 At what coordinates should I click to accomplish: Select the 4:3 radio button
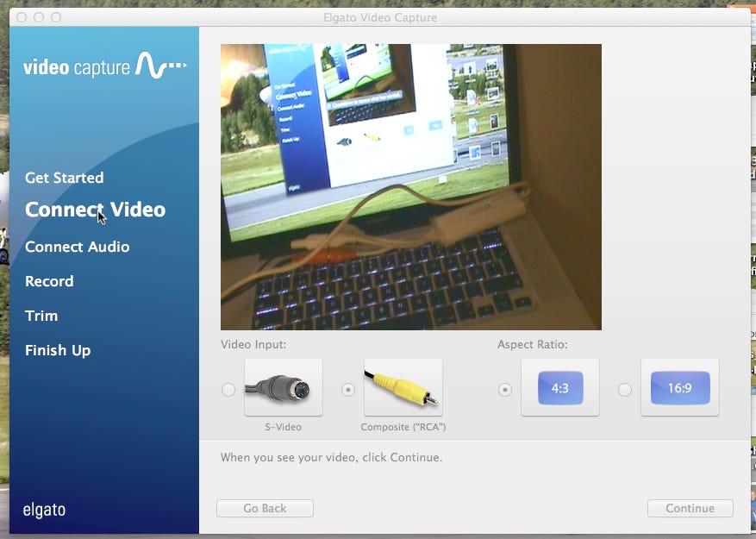click(505, 390)
